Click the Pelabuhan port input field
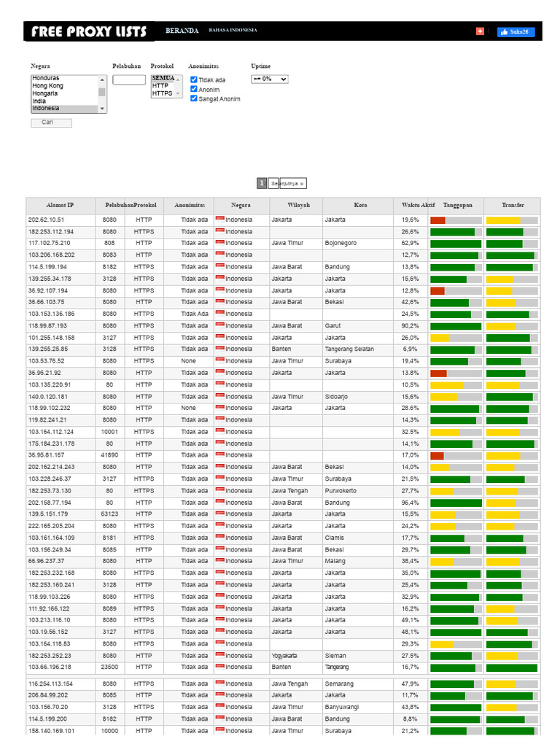Screen dimensions: 560x747 (129, 80)
